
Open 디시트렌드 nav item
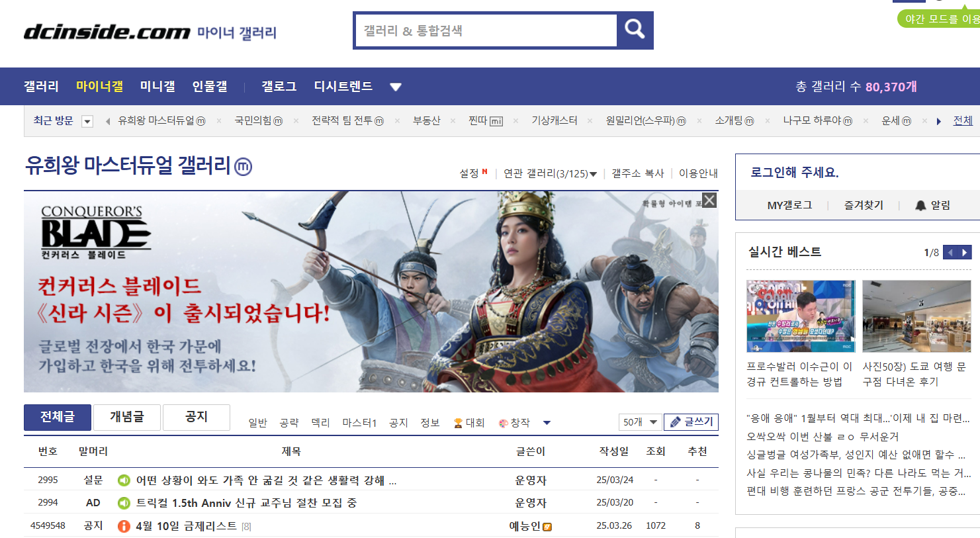coord(343,86)
